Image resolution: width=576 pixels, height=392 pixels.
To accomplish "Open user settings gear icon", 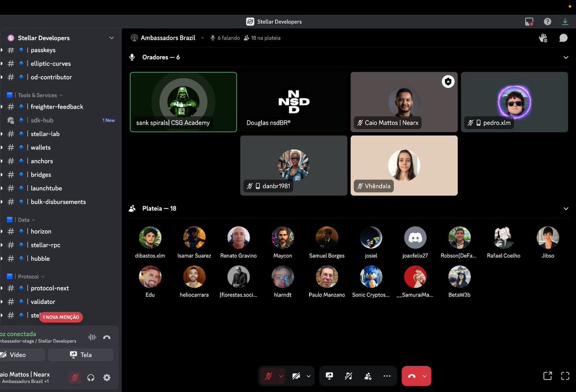I will [x=107, y=378].
